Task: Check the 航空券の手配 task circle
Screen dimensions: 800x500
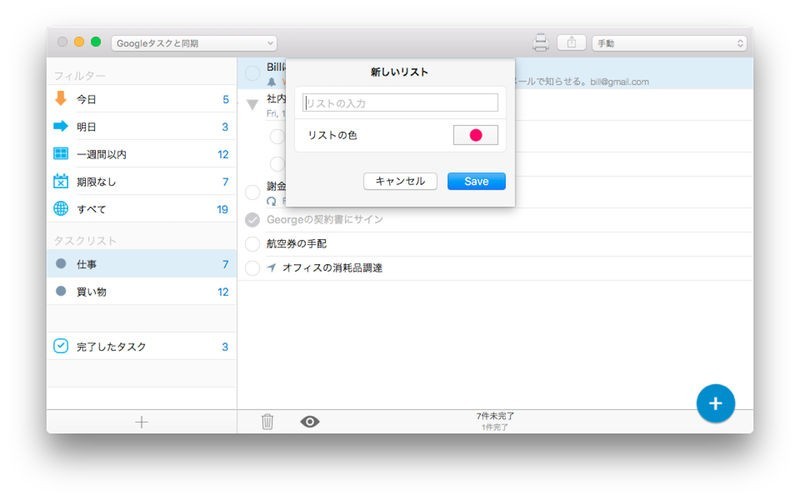Action: tap(252, 243)
